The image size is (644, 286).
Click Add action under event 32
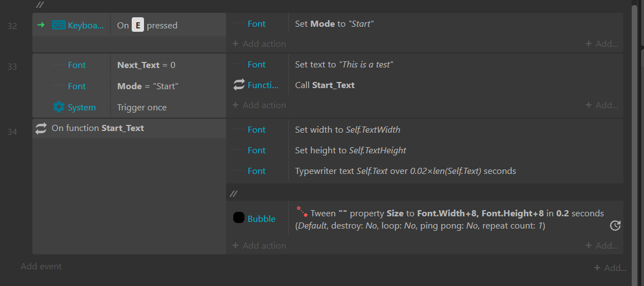(259, 43)
